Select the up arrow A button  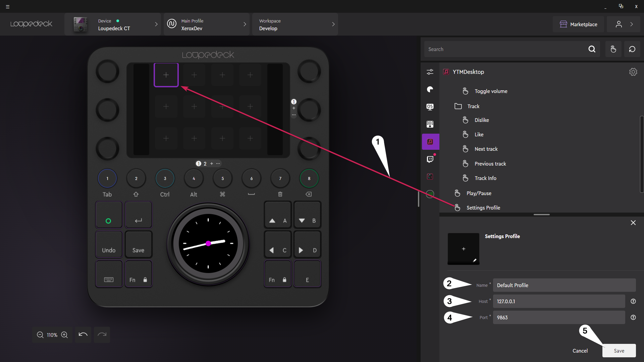coord(277,215)
